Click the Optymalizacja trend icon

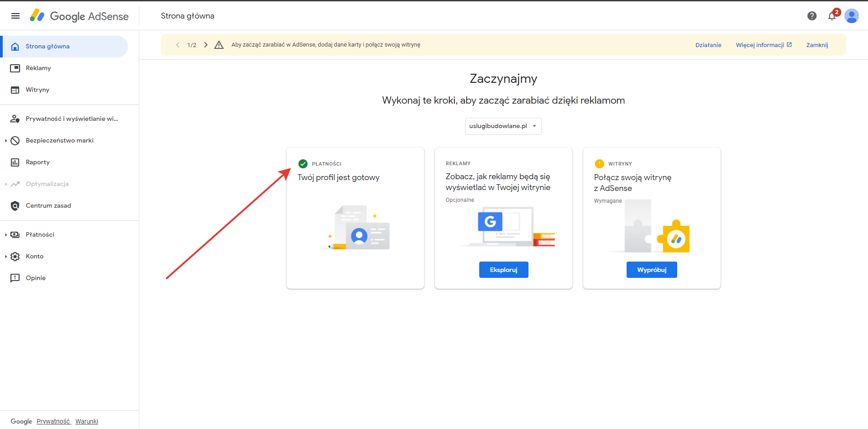pyautogui.click(x=15, y=184)
